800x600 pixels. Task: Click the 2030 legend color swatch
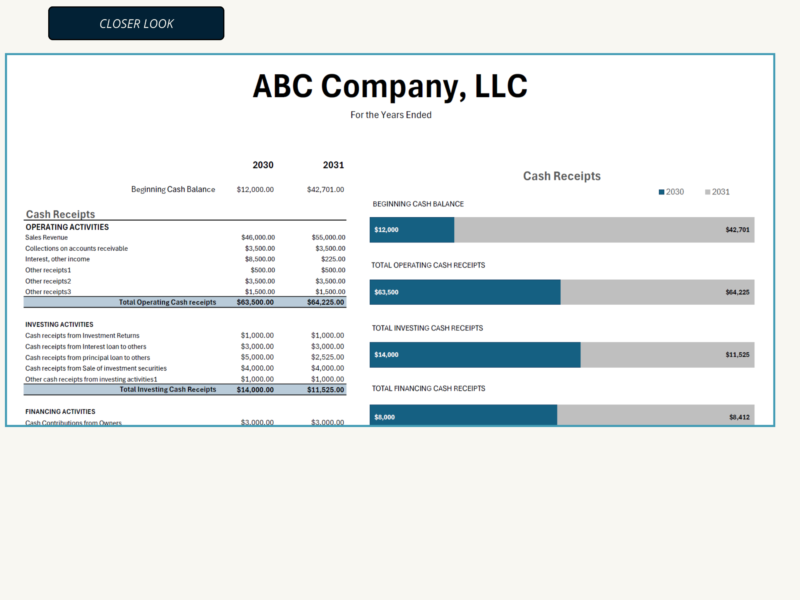[661, 192]
